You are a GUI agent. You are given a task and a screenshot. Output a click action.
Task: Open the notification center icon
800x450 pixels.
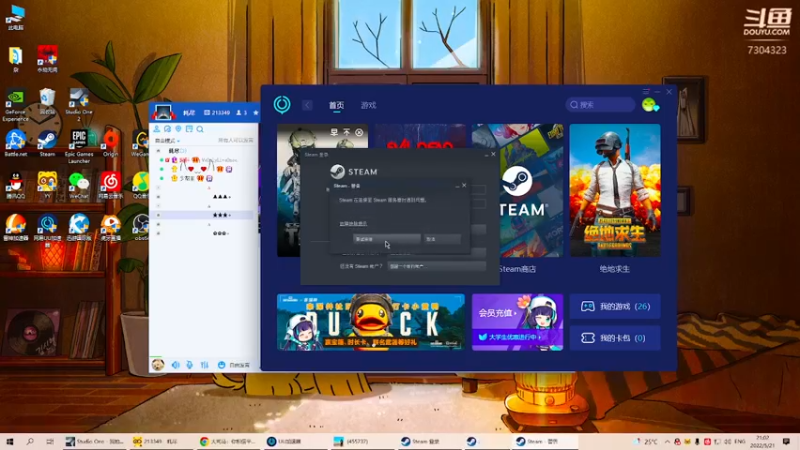(x=786, y=441)
